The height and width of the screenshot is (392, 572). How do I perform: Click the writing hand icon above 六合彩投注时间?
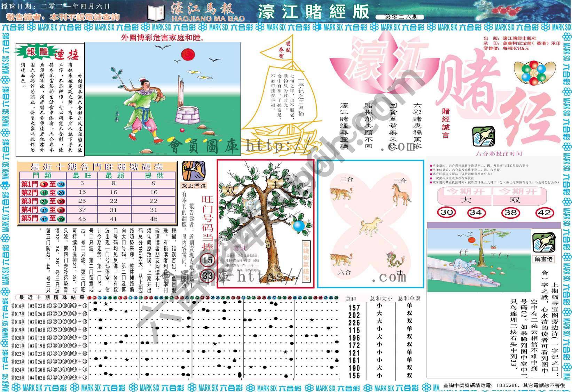483,137
